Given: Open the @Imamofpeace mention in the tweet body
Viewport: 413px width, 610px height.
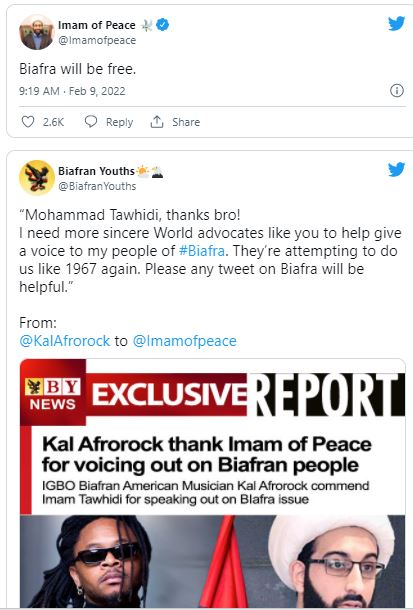Looking at the screenshot, I should (184, 341).
